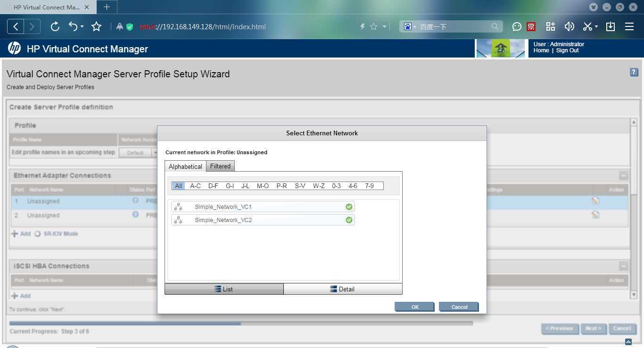The height and width of the screenshot is (348, 644).
Task: Click the green security shield icon
Action: tap(130, 27)
